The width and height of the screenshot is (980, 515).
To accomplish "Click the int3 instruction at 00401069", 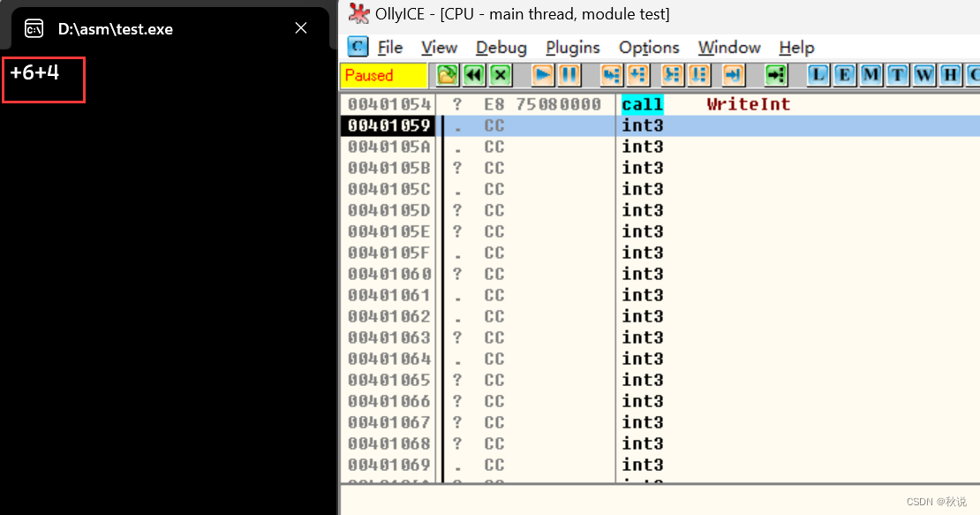I will coord(643,466).
